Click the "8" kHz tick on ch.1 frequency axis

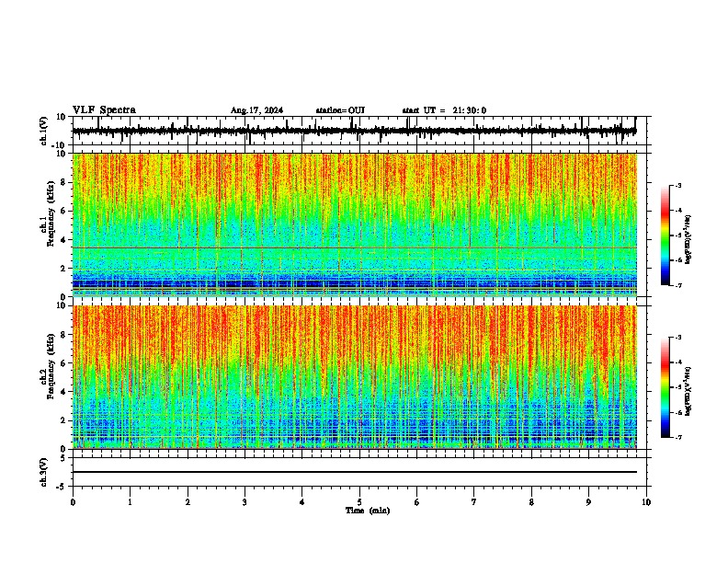[x=65, y=182]
